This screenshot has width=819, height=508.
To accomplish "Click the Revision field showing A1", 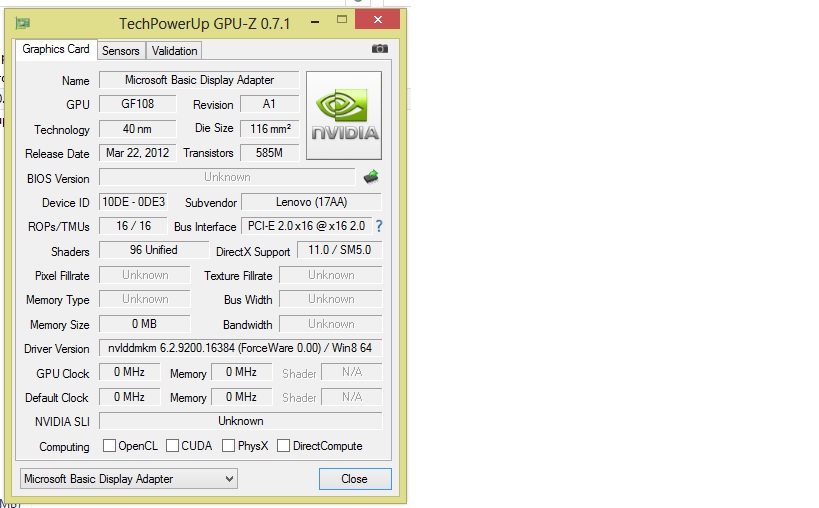I will [x=269, y=104].
